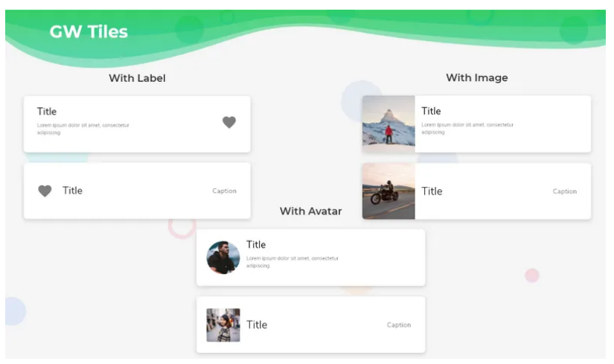Click the square avatar of the woman

coord(223,325)
